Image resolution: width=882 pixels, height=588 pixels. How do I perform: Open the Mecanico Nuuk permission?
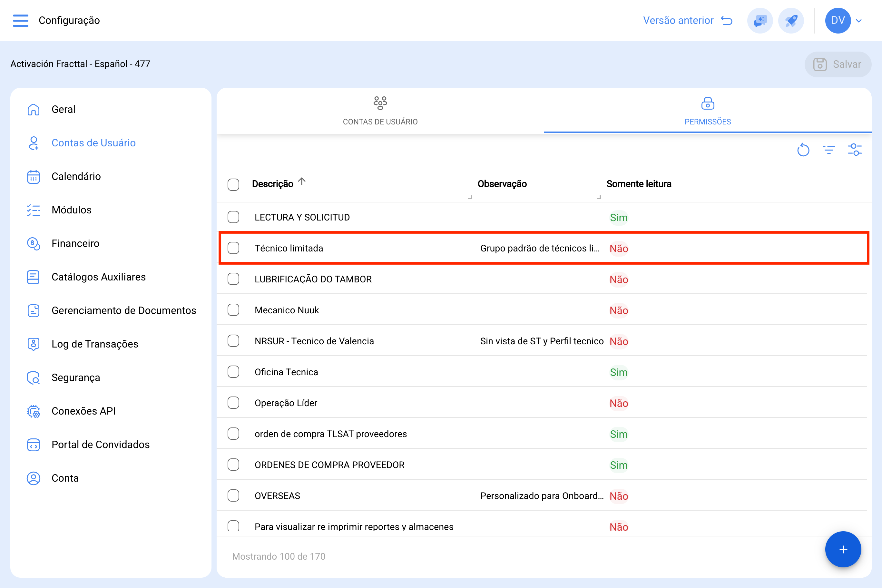coord(287,310)
